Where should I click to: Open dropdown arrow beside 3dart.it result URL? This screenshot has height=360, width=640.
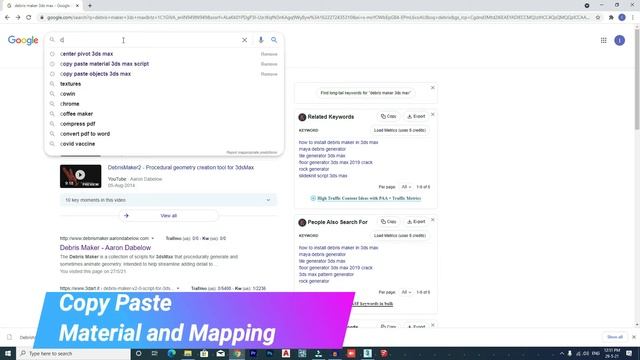pyautogui.click(x=178, y=289)
